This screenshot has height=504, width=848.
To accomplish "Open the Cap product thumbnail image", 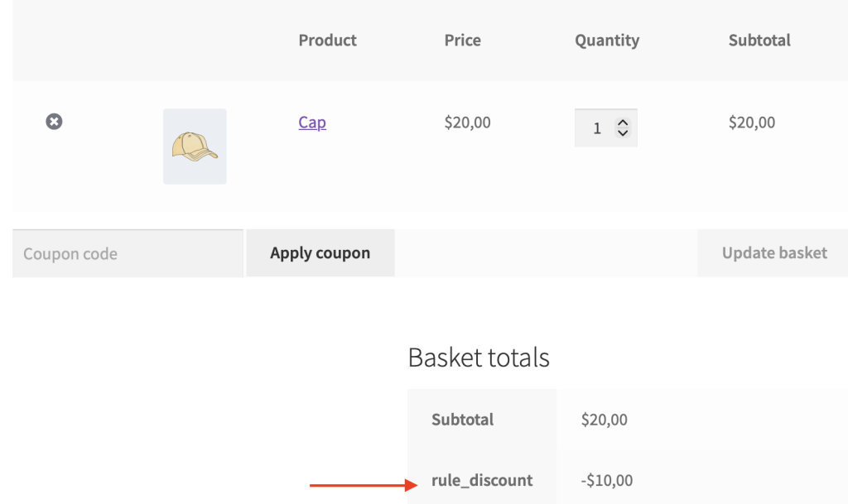I will tap(195, 146).
